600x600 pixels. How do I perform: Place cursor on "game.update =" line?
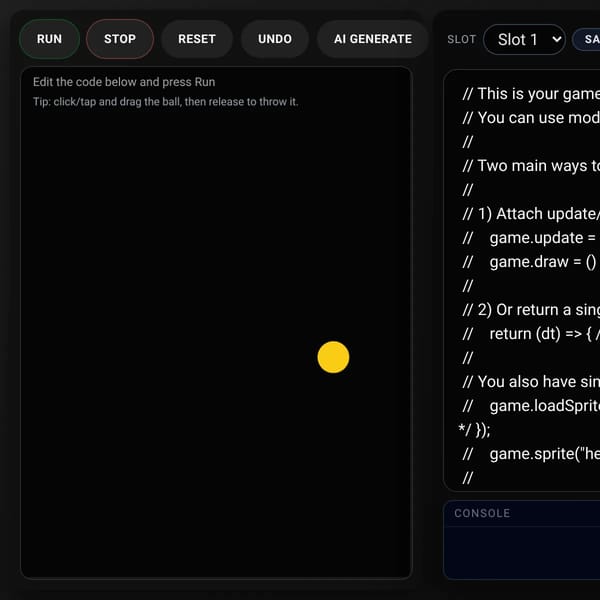click(x=531, y=238)
